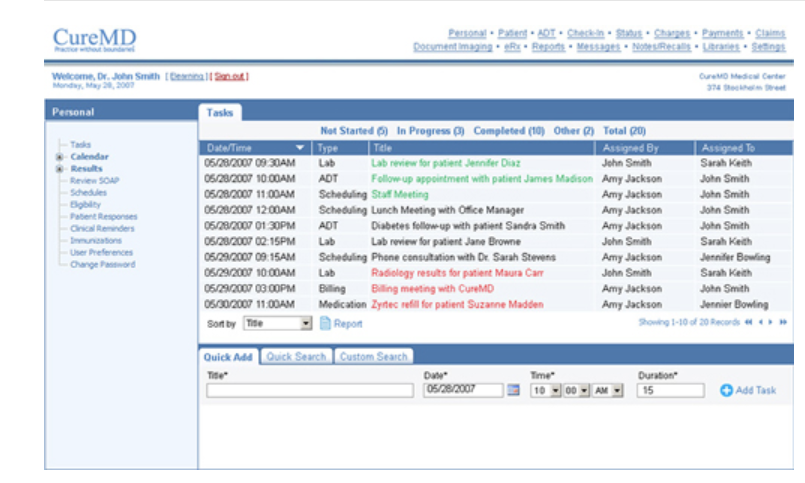Click the Sign out link
805x483 pixels.
[x=229, y=76]
